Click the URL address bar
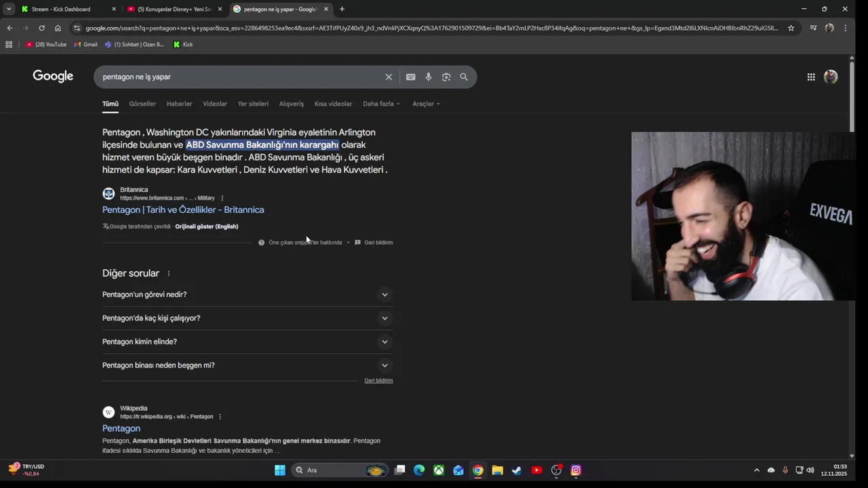The image size is (868, 488). pos(431,28)
